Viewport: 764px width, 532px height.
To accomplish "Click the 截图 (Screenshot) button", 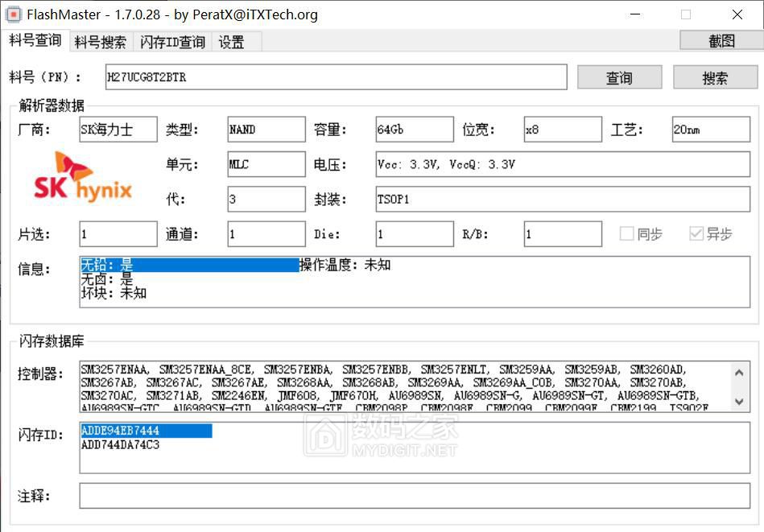I will tap(719, 40).
